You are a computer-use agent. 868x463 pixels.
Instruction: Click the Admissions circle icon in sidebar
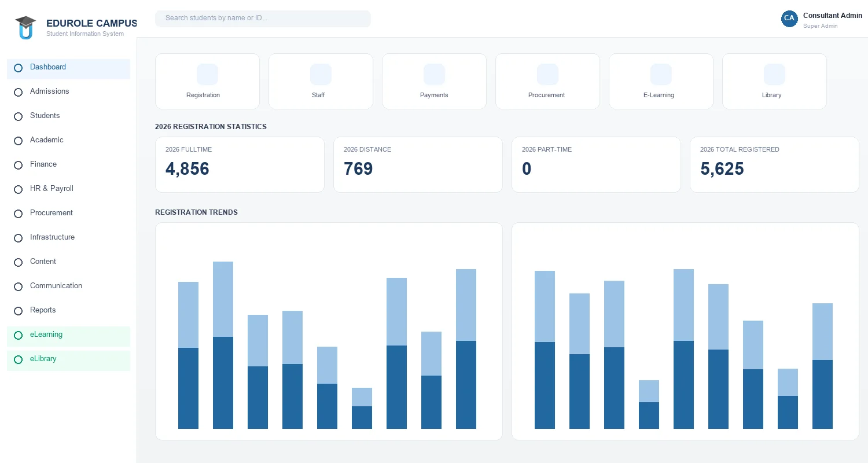pyautogui.click(x=18, y=92)
